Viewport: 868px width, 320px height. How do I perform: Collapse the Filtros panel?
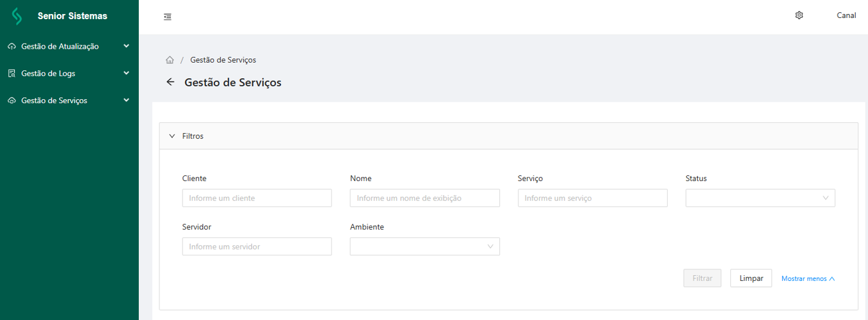172,136
